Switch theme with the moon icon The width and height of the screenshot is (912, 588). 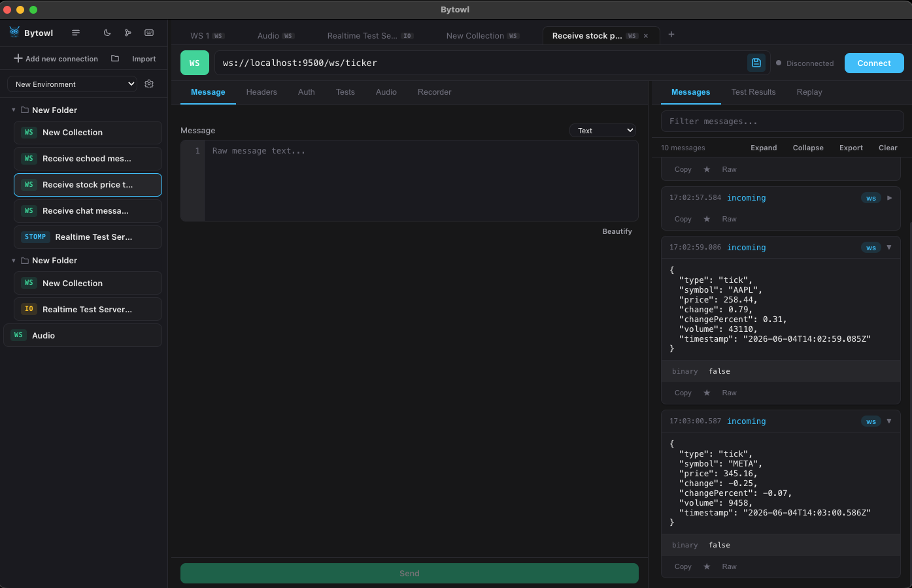[107, 33]
